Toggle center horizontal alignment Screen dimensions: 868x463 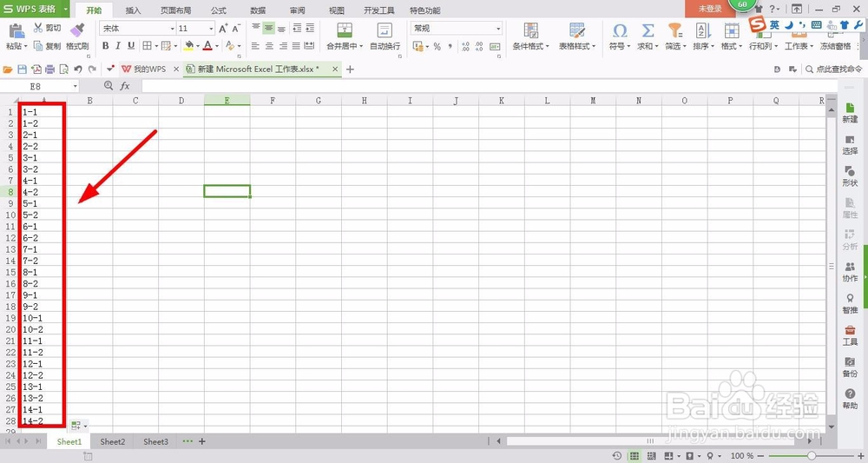(268, 46)
